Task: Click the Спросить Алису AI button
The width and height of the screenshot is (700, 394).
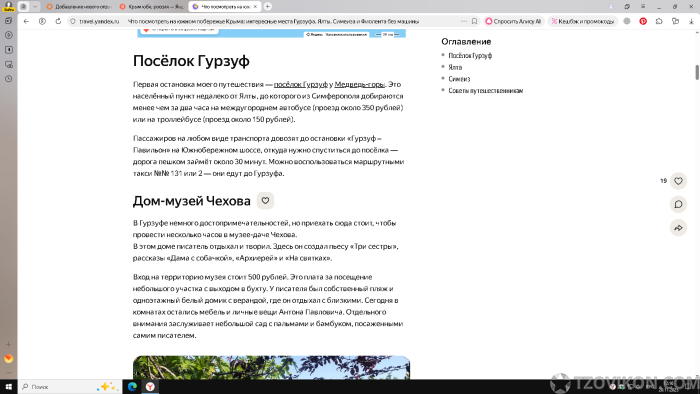Action: coord(513,21)
